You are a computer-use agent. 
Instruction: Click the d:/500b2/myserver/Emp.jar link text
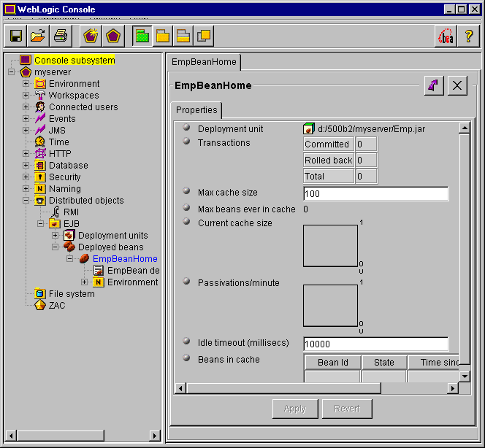coord(372,129)
